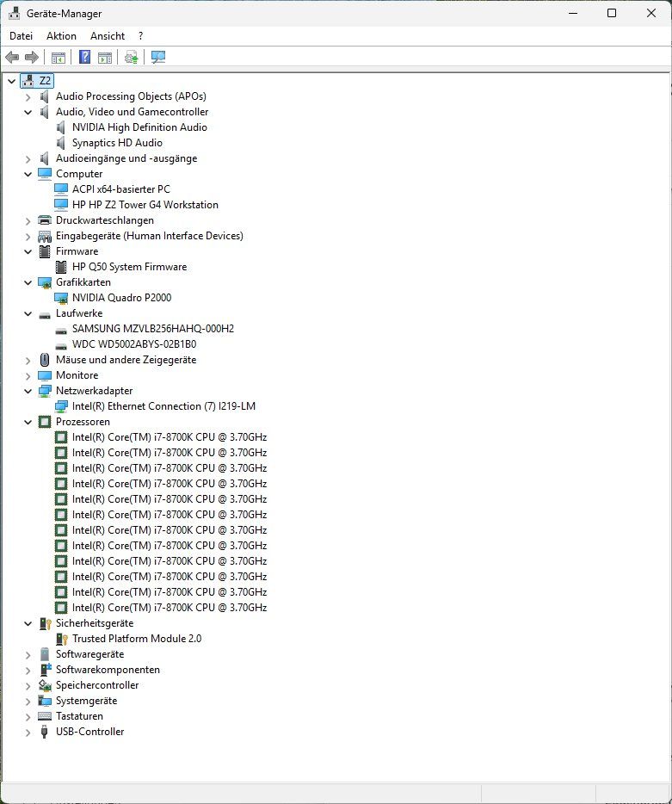Maximize the Geräte-Manager window
The image size is (672, 804).
(612, 13)
